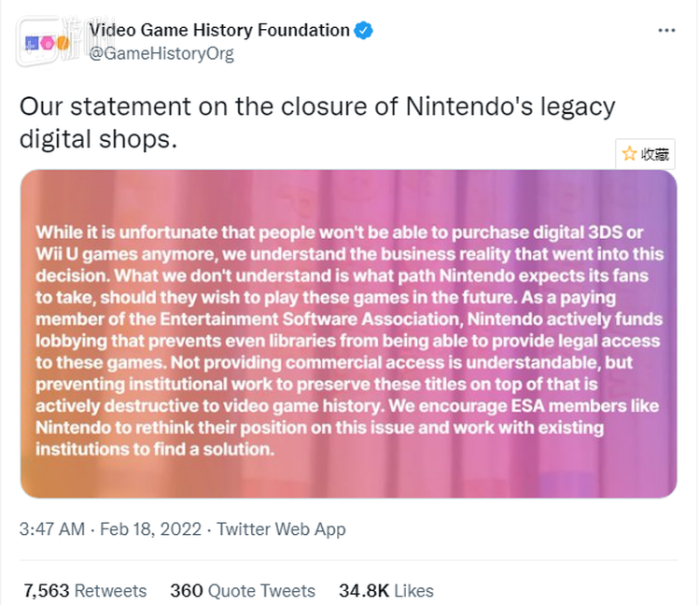Open the Video Game History Foundation account name
The height and width of the screenshot is (605, 700).
pyautogui.click(x=218, y=30)
